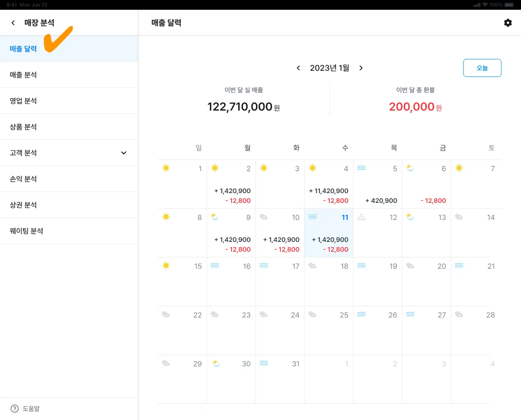Click the 오늘 button
The height and width of the screenshot is (420, 521).
482,68
